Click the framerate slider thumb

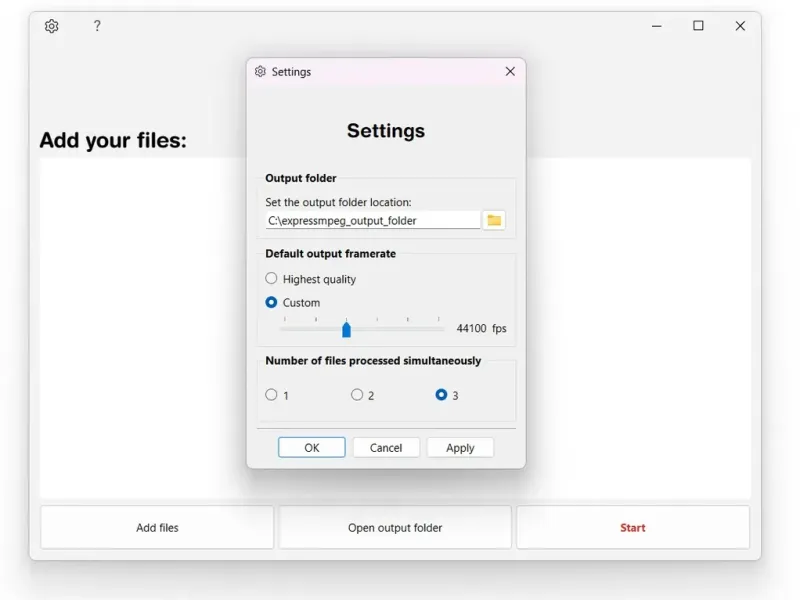[346, 330]
